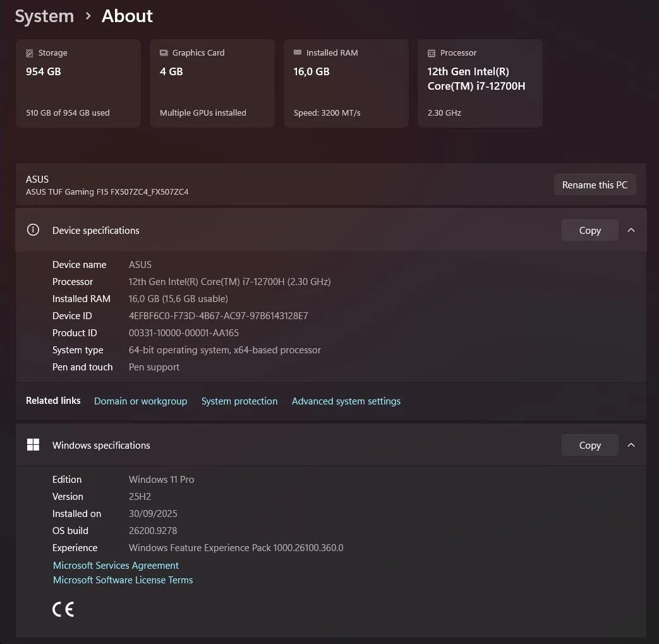Select the 'Pen support' value

(154, 367)
